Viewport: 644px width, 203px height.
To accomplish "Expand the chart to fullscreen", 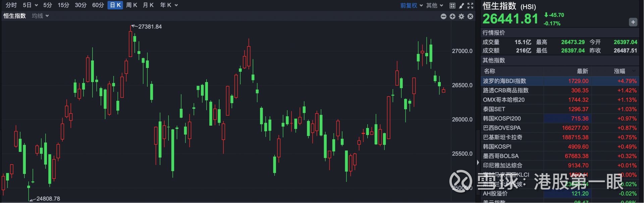I will [x=471, y=5].
